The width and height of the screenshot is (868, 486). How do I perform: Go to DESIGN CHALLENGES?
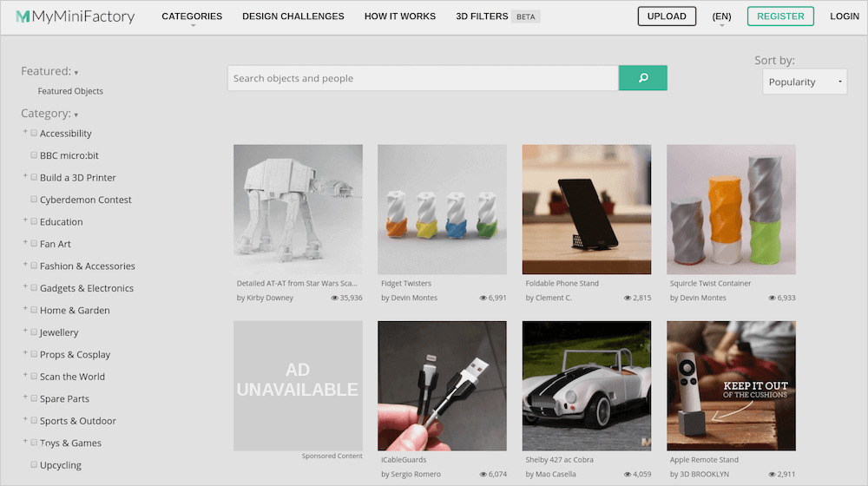(x=293, y=16)
